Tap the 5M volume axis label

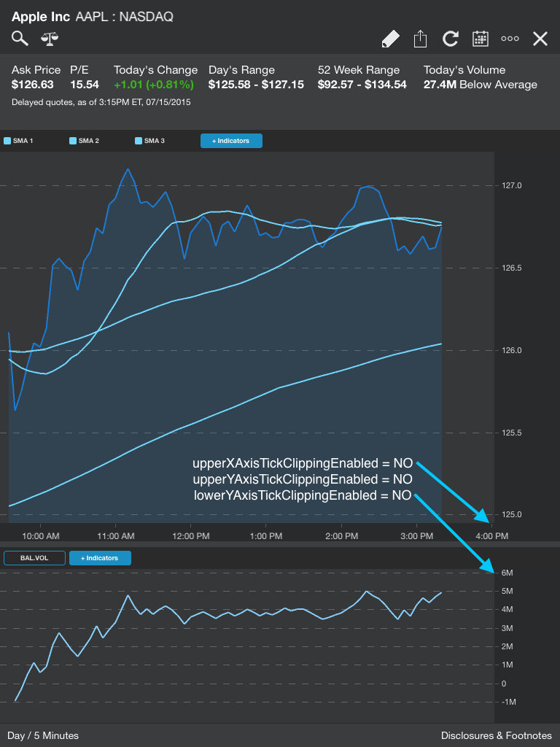click(507, 591)
